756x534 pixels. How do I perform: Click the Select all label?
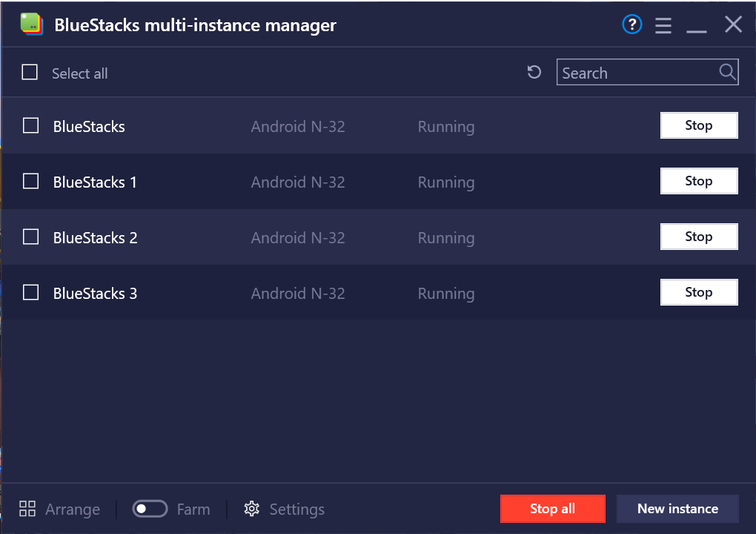pos(79,73)
